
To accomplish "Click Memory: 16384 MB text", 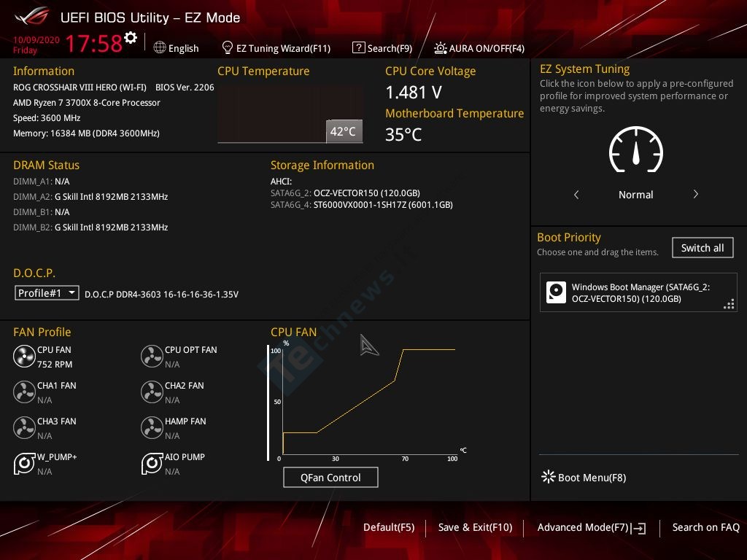I will [x=86, y=133].
